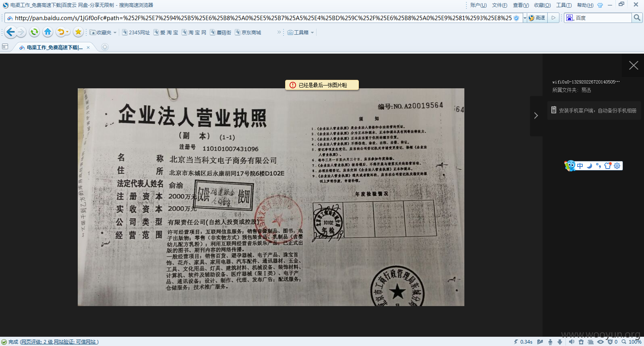Open downloads with the down-arrow icon
Screen dimensions: 644x346
point(560,342)
